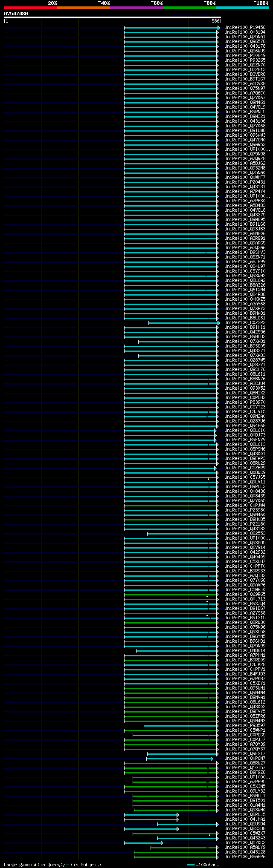Screen dimensions: 273x868
Task: Open the UniRef100_P19456 hit label
Action: click(x=245, y=28)
